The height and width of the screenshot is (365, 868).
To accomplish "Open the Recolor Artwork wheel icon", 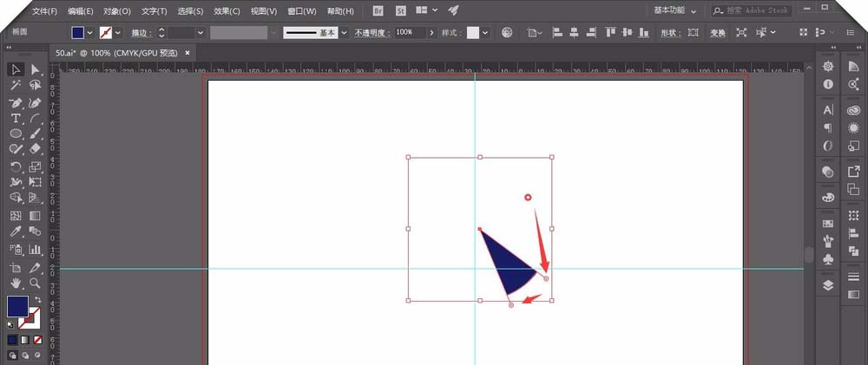I will (507, 33).
